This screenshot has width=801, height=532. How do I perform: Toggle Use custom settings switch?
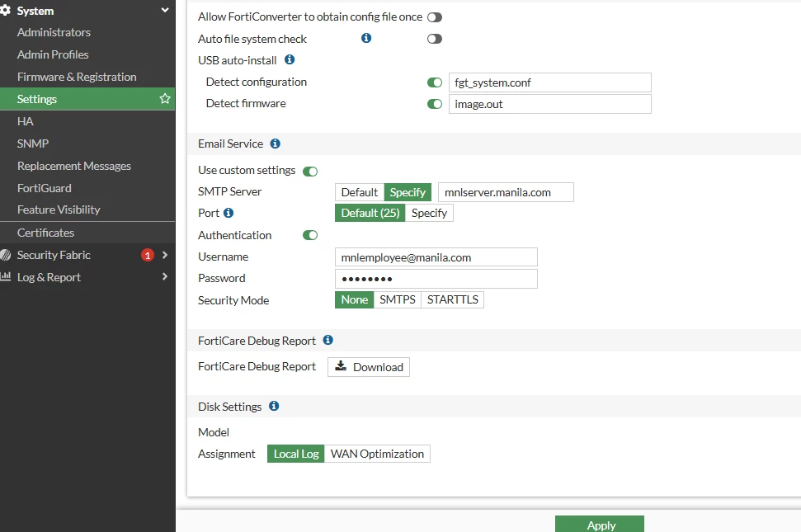point(310,171)
